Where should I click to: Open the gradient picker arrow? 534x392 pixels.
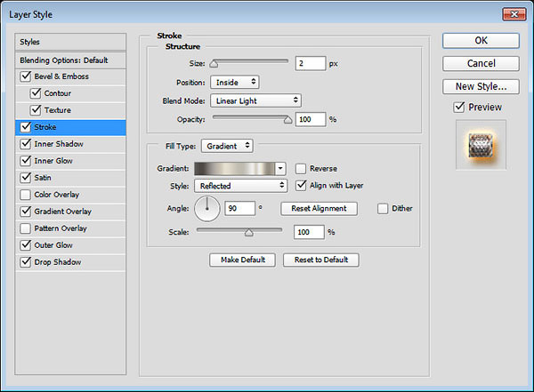point(280,168)
